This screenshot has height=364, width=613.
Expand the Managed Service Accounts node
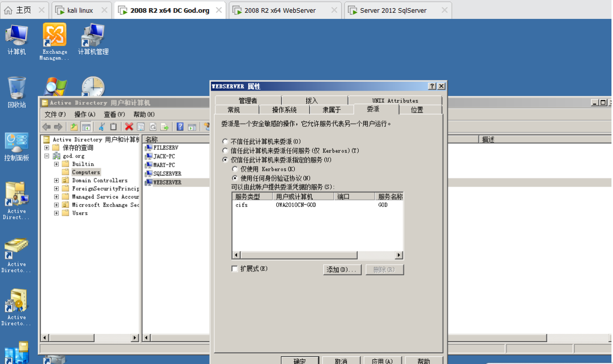click(56, 197)
